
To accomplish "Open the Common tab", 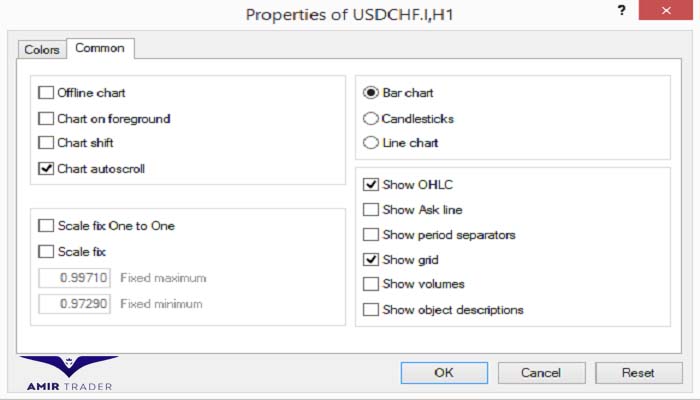I will pyautogui.click(x=100, y=48).
